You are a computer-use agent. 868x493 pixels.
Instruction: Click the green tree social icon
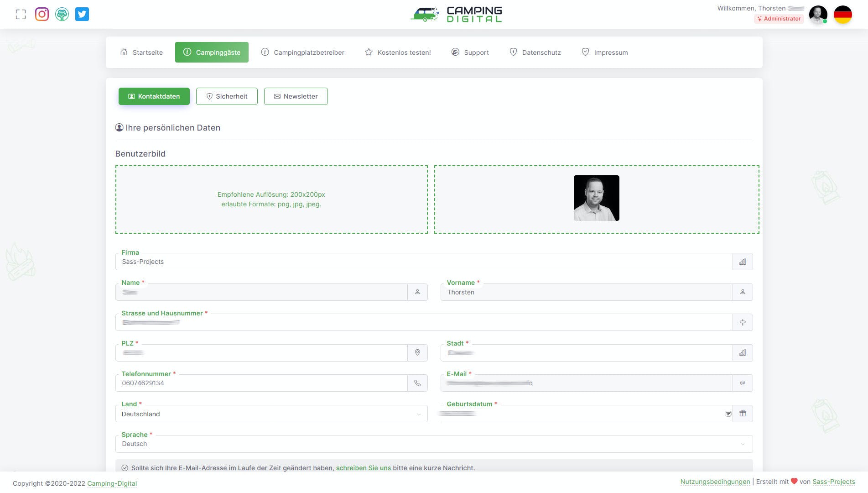62,14
